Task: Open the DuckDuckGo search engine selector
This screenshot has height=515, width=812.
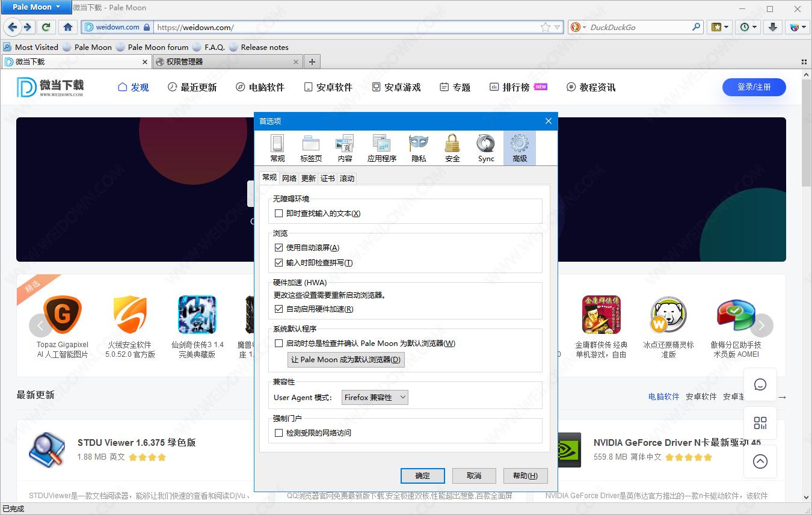Action: 578,27
